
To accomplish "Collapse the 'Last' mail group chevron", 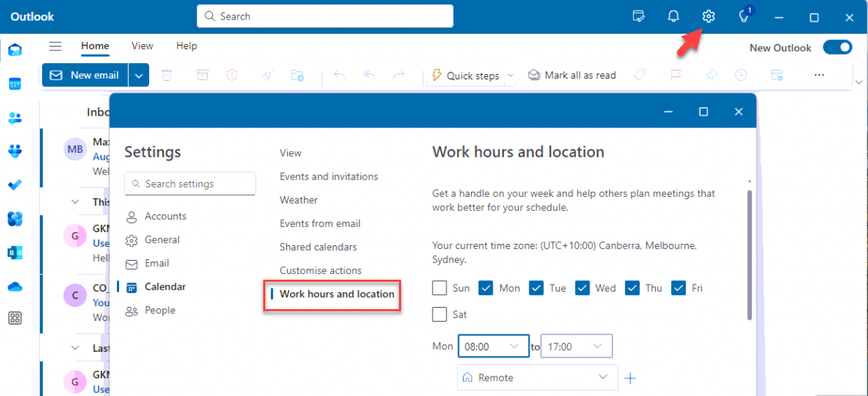I will 76,348.
